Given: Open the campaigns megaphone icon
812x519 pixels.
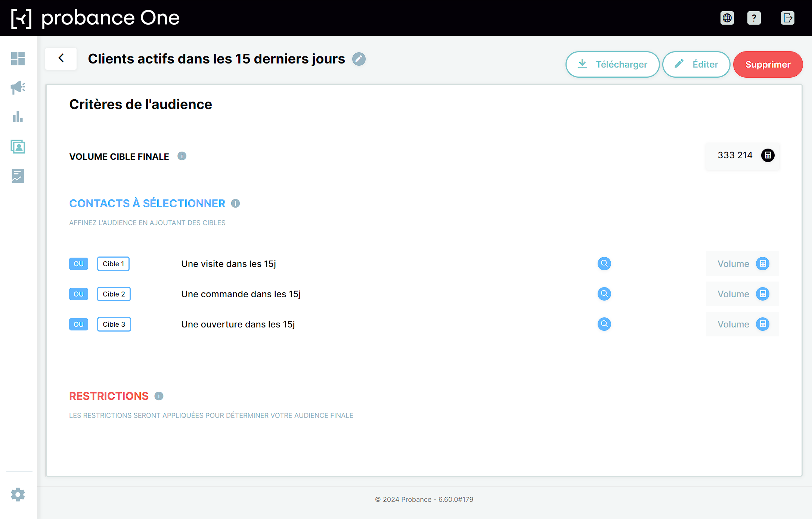Looking at the screenshot, I should tap(18, 88).
